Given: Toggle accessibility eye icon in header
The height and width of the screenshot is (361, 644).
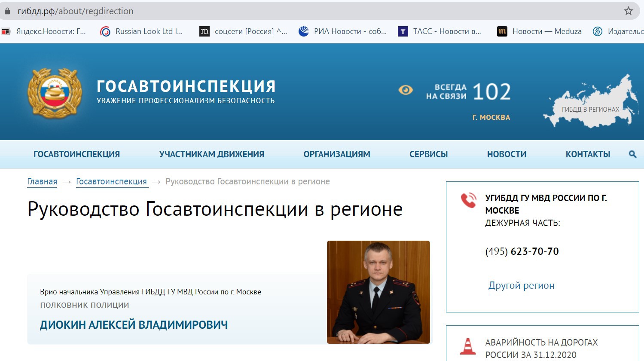Looking at the screenshot, I should (406, 90).
